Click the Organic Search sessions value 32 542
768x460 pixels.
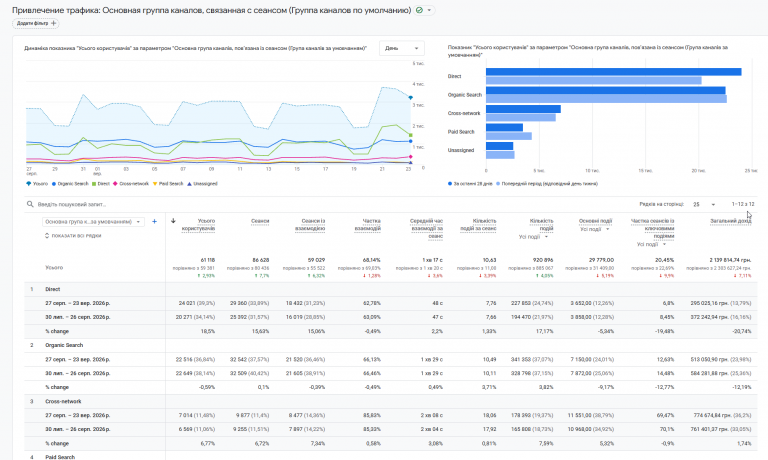239,359
